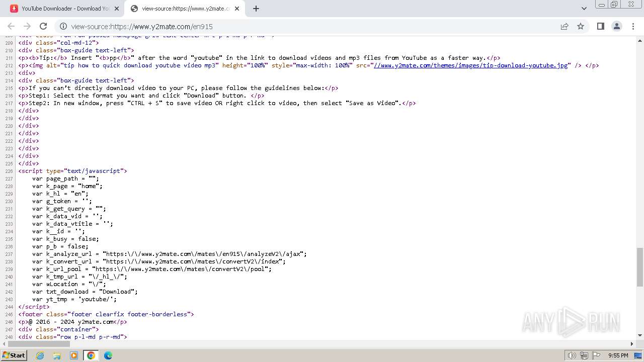Open the browser side panel
The width and height of the screenshot is (644, 362).
600,26
